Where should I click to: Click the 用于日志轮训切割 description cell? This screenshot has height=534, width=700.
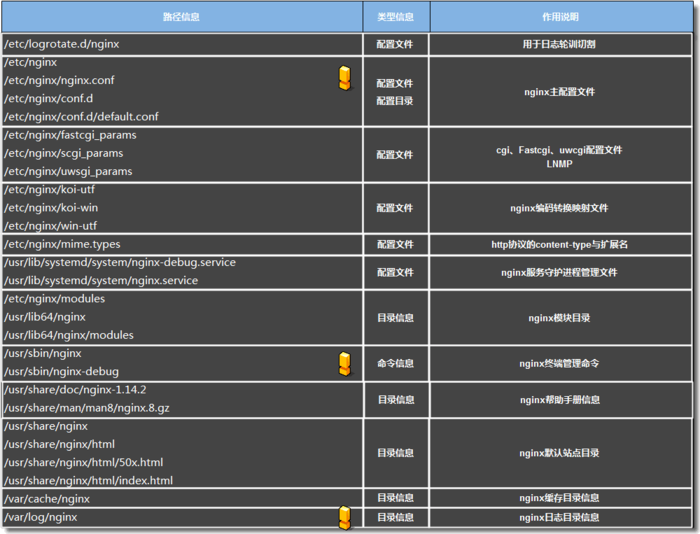tap(560, 44)
